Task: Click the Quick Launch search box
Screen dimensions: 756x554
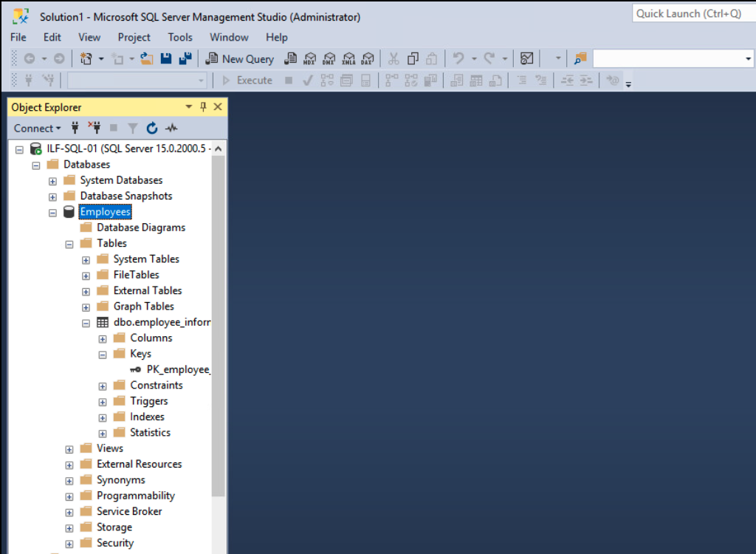Action: [x=693, y=13]
